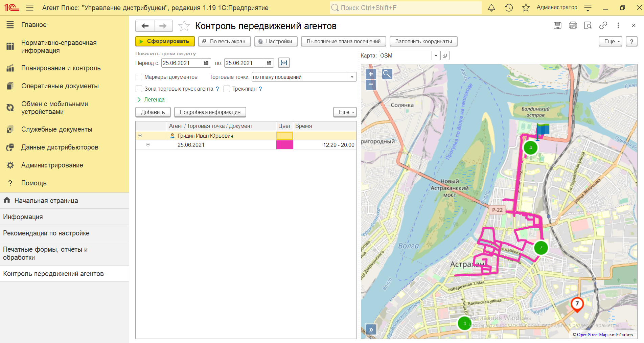Open the Главное section

coord(64,25)
